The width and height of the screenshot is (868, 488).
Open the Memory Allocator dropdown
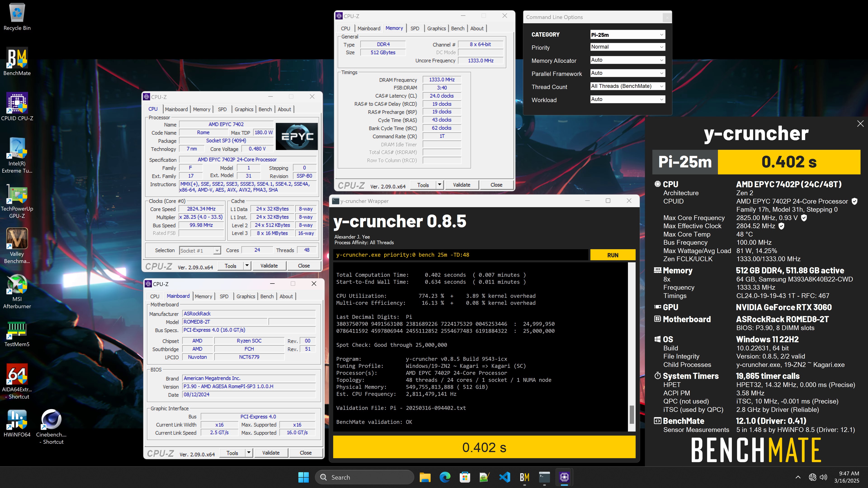point(627,60)
